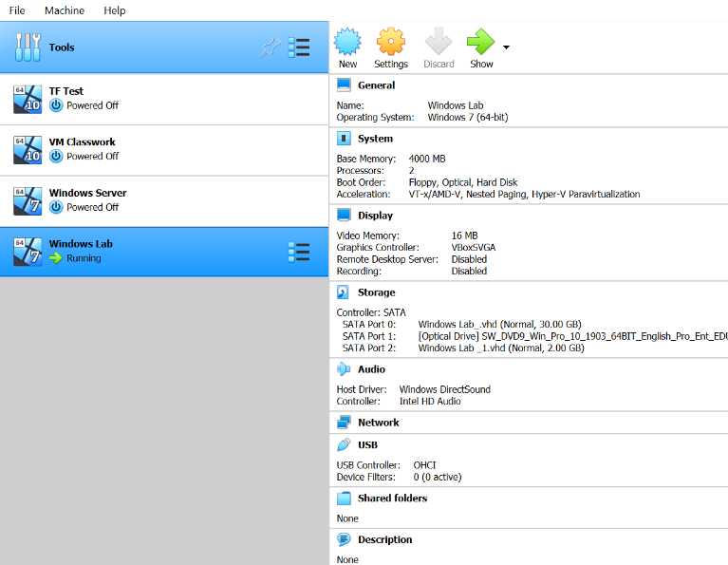Click the 'VBoxSVGA' graphics controller value
Screen dimensions: 728x565
pos(474,248)
